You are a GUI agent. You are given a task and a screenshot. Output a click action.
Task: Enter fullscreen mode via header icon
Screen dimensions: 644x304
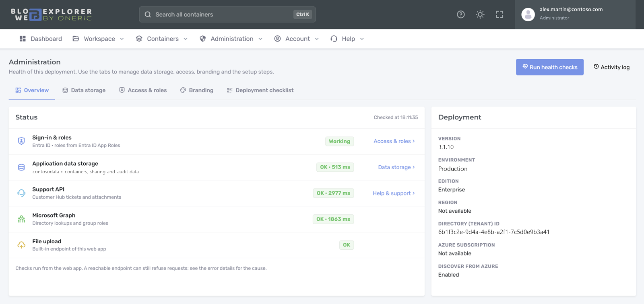click(x=500, y=14)
